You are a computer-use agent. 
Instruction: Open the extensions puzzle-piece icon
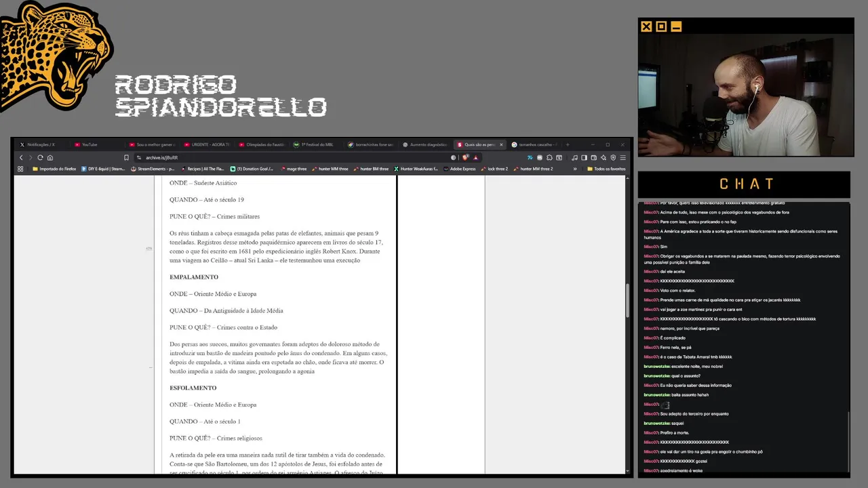(x=549, y=157)
